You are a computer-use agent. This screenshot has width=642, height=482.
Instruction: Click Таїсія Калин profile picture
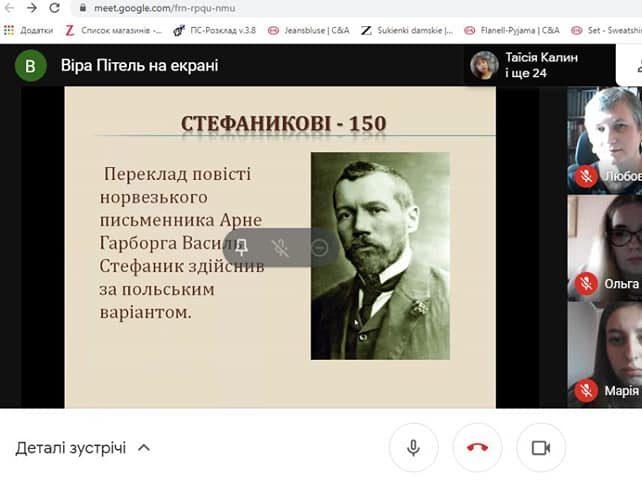click(484, 65)
